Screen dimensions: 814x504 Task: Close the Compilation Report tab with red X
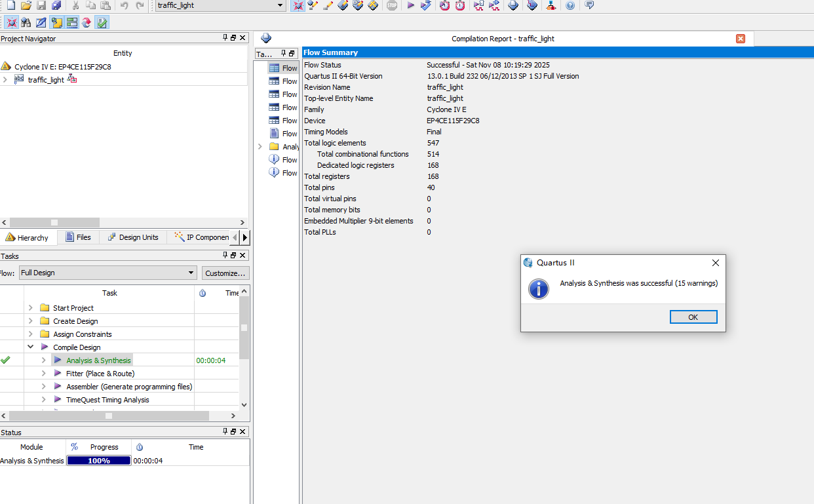pyautogui.click(x=741, y=39)
